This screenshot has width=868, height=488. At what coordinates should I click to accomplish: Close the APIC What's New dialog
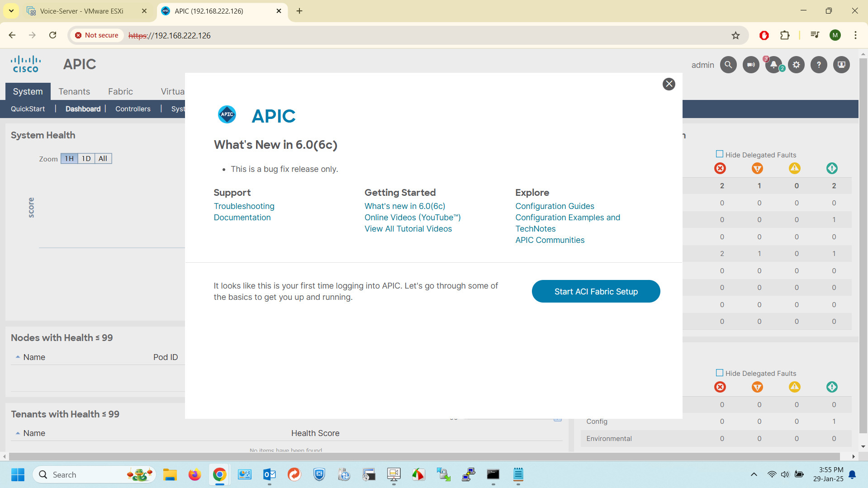tap(669, 84)
